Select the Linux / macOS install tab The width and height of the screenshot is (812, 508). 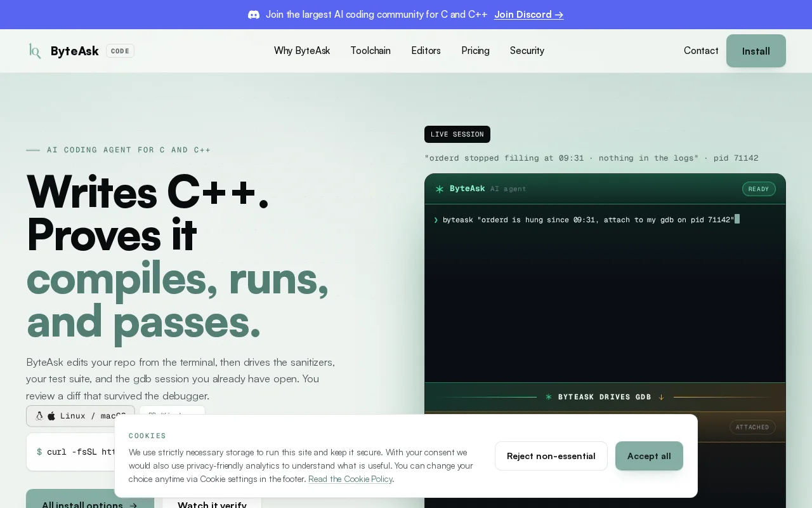tap(81, 416)
